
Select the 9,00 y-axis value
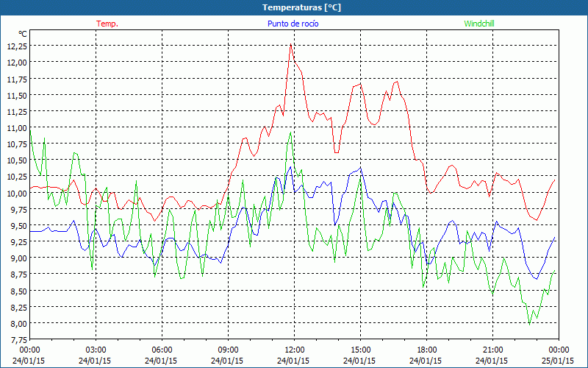coord(18,259)
